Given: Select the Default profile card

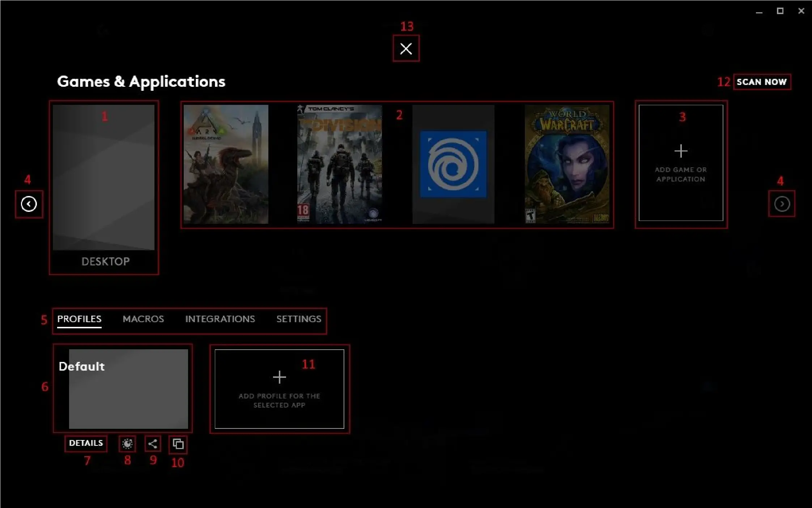Looking at the screenshot, I should pos(128,389).
